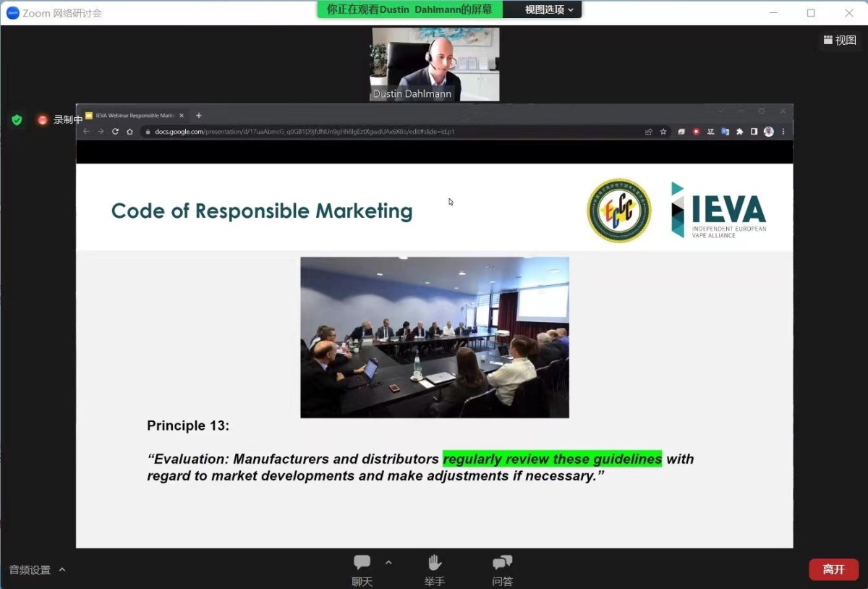This screenshot has height=589, width=868.
Task: Click the 离开 leave button
Action: (833, 569)
